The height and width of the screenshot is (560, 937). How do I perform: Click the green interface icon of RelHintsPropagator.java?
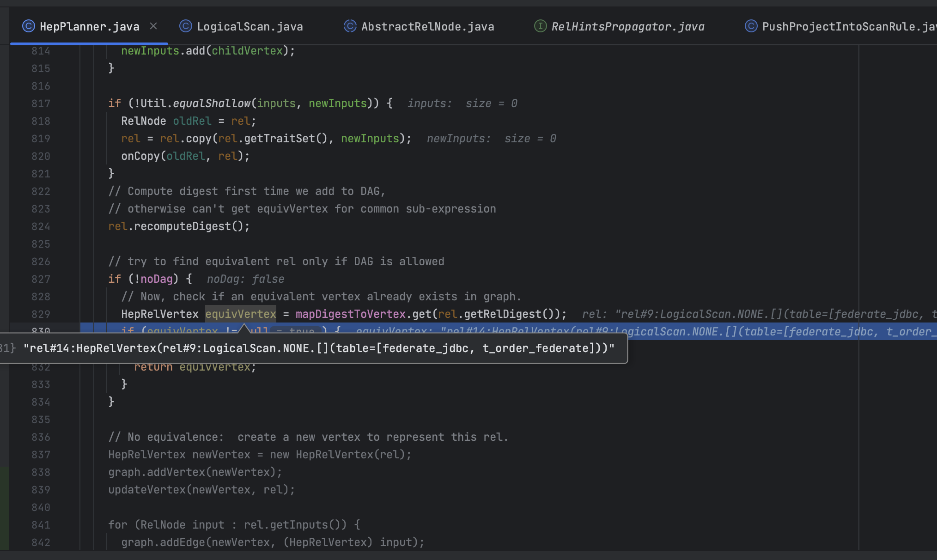(540, 26)
